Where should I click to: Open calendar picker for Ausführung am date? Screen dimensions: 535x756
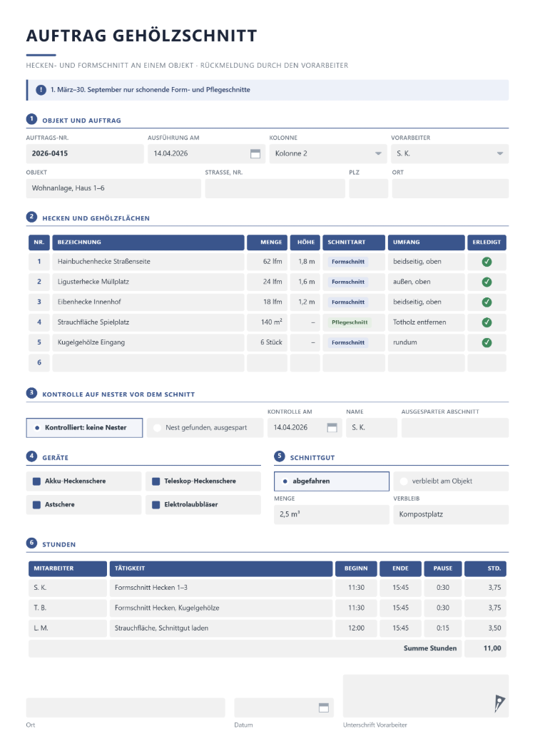click(x=255, y=154)
